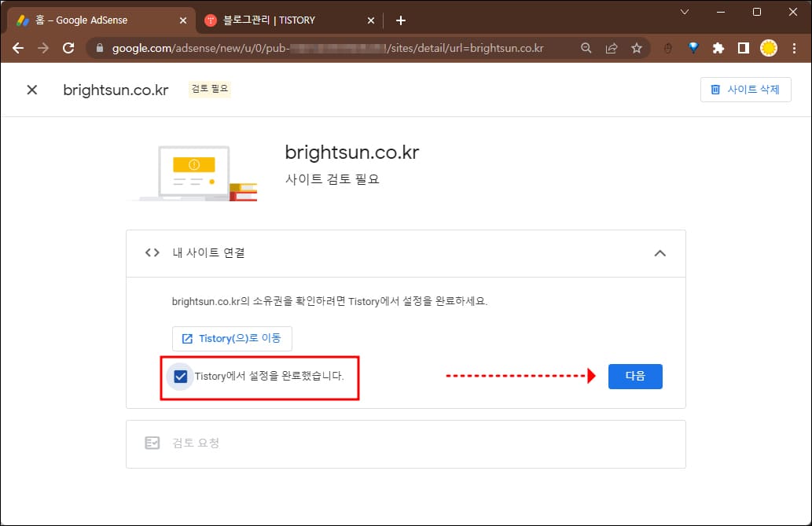This screenshot has width=812, height=526.
Task: Click the 검토 필요 status badge
Action: pyautogui.click(x=210, y=89)
